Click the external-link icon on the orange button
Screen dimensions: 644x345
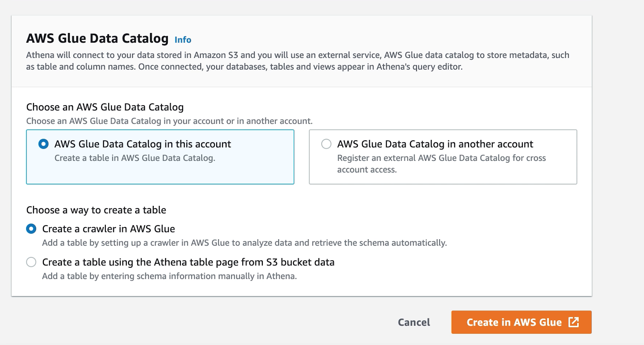pyautogui.click(x=574, y=322)
